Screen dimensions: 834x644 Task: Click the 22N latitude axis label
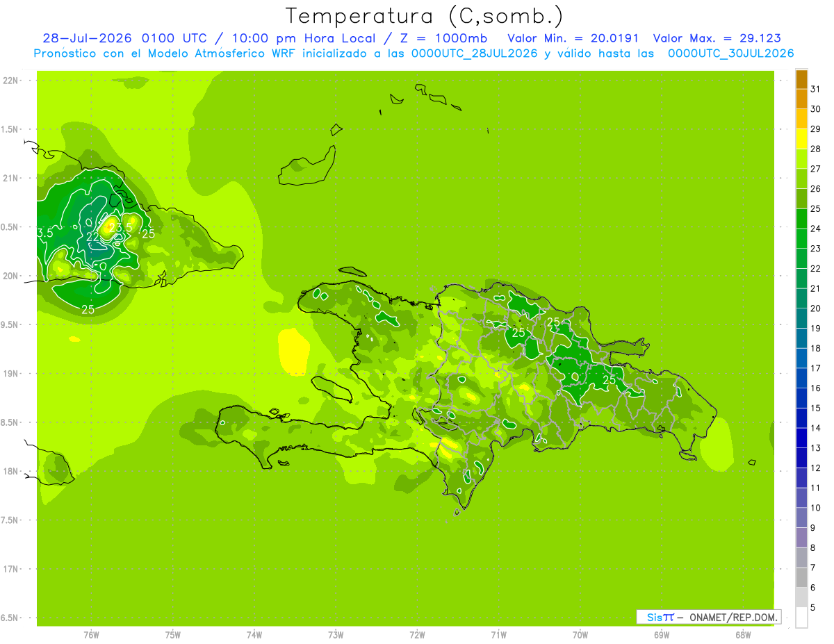click(10, 81)
